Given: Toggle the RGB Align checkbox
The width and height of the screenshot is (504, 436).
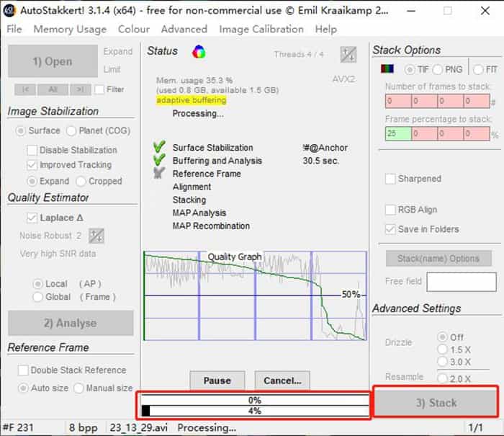Looking at the screenshot, I should point(390,210).
